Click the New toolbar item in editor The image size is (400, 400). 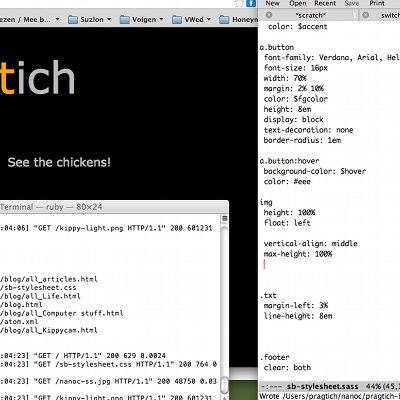(272, 3)
